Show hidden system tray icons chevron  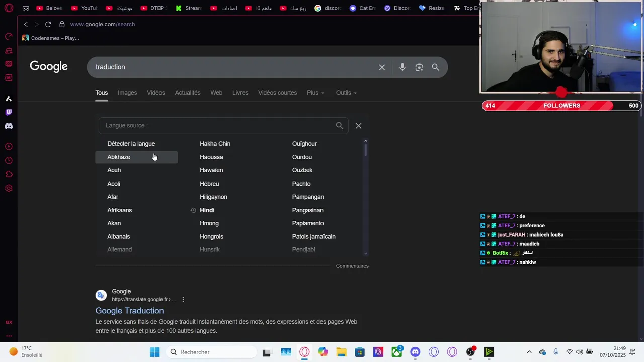[529, 352]
